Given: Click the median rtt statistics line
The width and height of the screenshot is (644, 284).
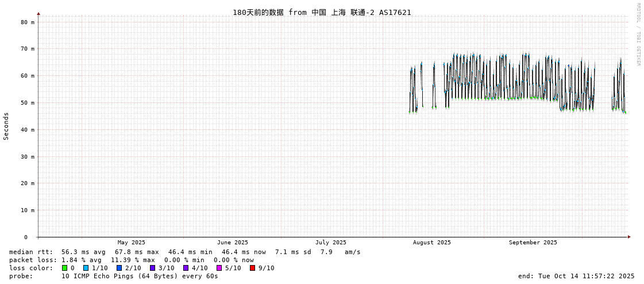Looking at the screenshot, I should [x=184, y=252].
